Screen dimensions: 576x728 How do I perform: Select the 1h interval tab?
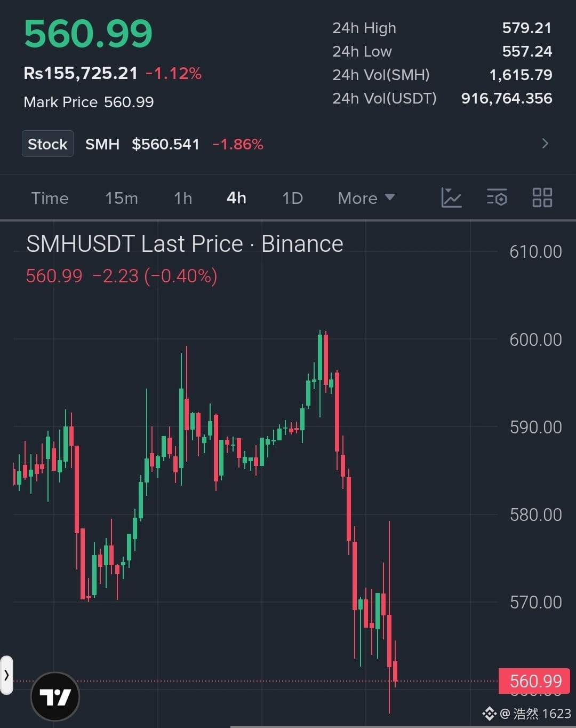183,198
